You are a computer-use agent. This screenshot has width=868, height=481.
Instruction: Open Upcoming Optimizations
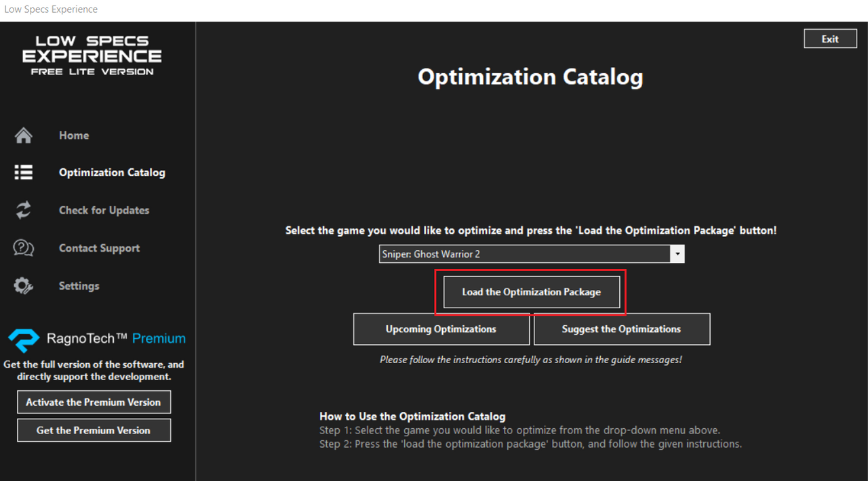click(x=441, y=329)
